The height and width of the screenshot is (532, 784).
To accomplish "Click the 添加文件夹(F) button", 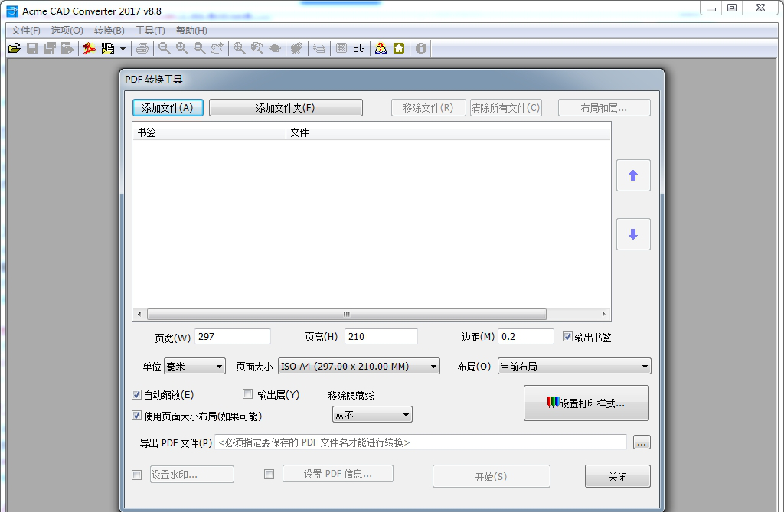I will [x=286, y=107].
